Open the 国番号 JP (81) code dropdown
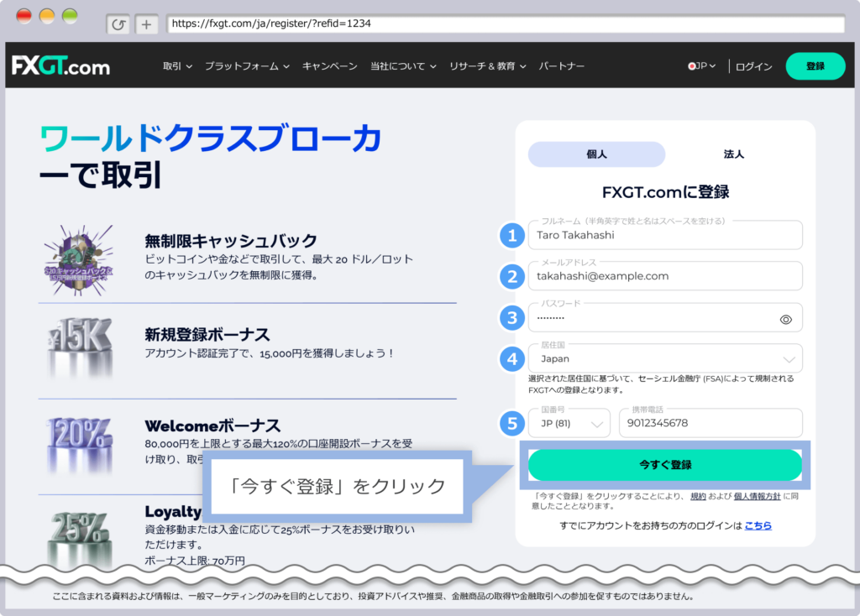This screenshot has height=616, width=860. [569, 423]
